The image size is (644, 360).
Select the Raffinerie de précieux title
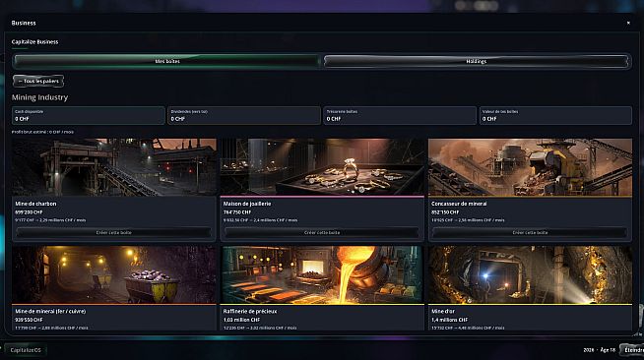click(250, 311)
